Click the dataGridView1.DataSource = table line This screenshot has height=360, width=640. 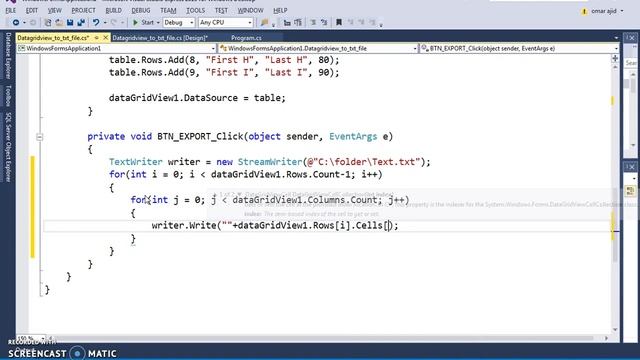click(x=197, y=98)
